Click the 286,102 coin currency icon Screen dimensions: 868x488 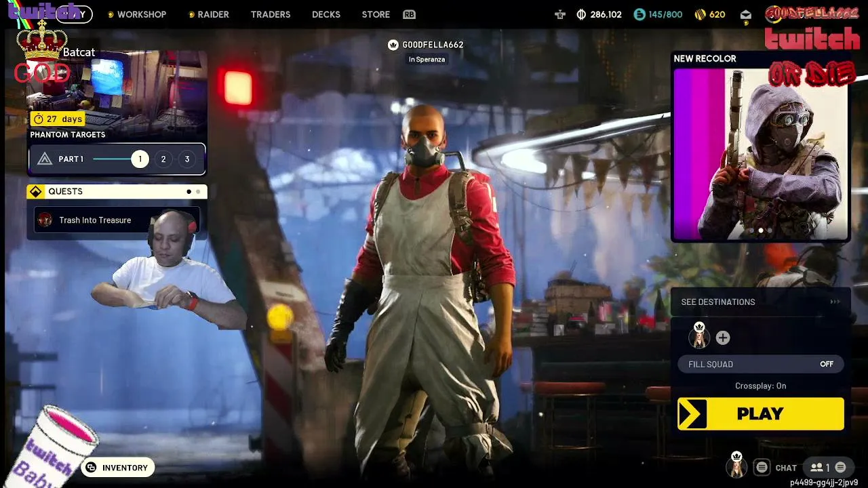pos(581,14)
